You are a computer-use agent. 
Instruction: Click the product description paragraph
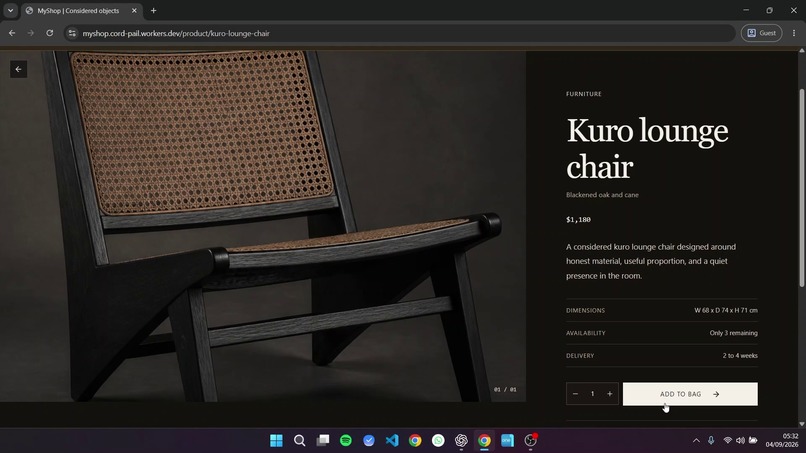pos(651,261)
